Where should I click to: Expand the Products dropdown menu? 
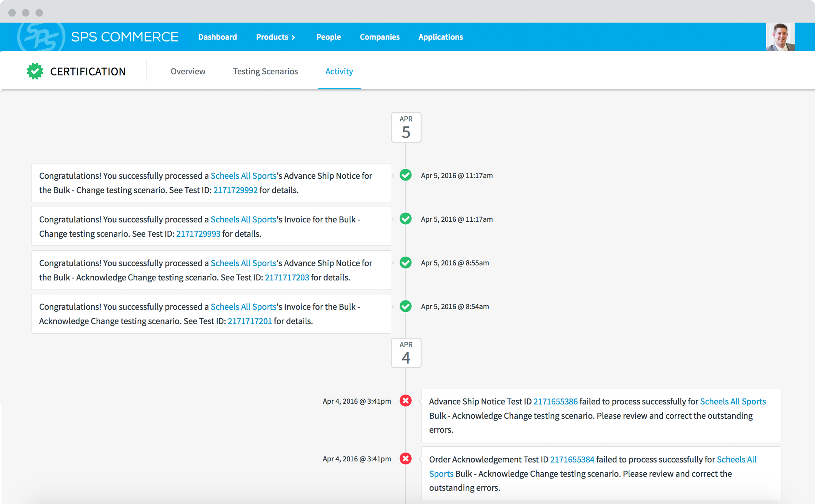coord(276,37)
